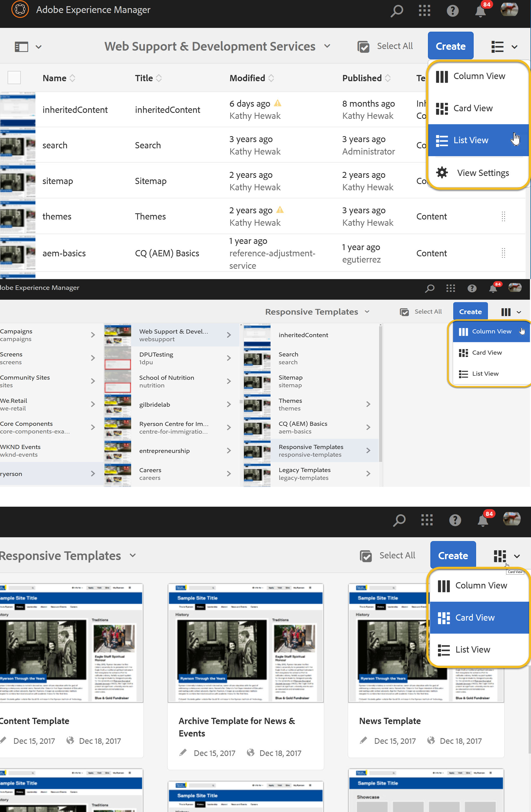Choose List View in the column view menu
The width and height of the screenshot is (531, 812).
[x=491, y=374]
